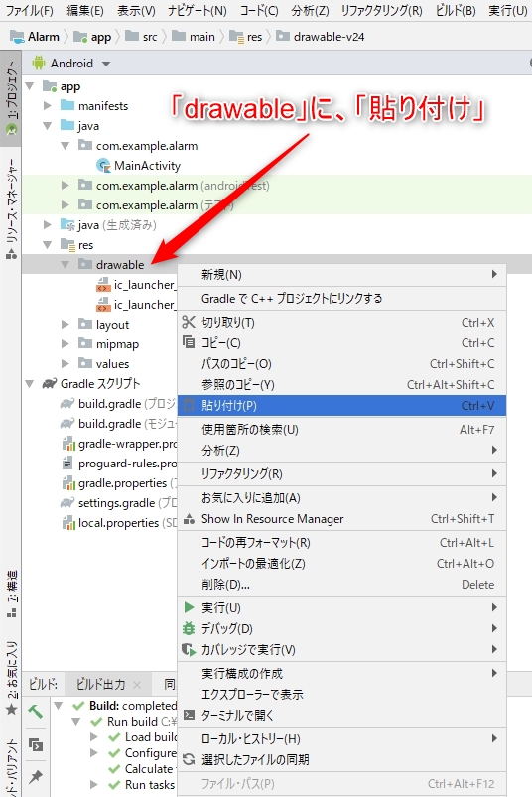Click the green Run triangle icon
Viewport: 532px width, 797px height.
189,607
